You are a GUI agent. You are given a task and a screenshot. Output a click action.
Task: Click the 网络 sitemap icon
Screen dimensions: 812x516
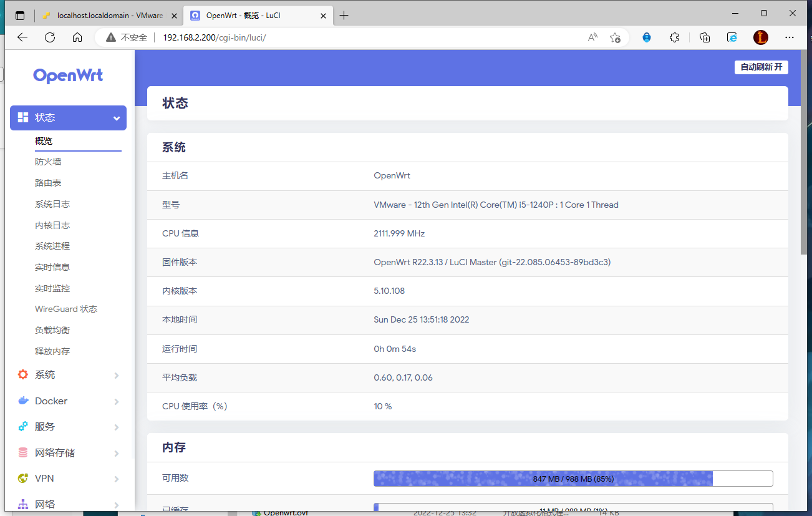coord(23,504)
